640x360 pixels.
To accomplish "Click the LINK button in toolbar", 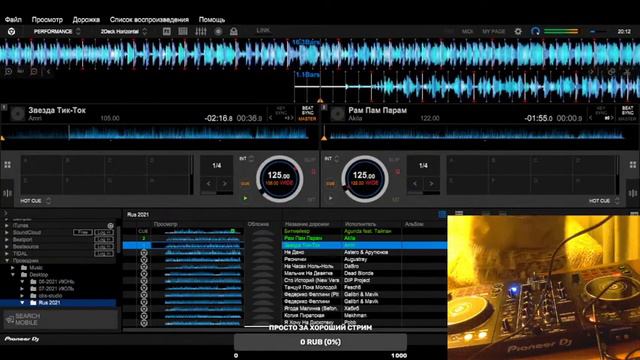I will (263, 31).
